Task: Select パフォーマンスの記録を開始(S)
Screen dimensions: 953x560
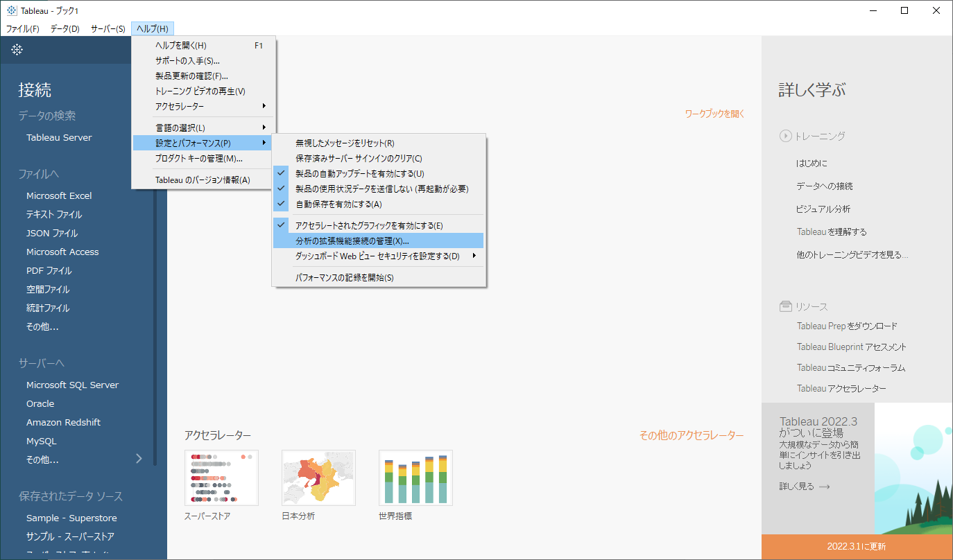Action: [377, 277]
